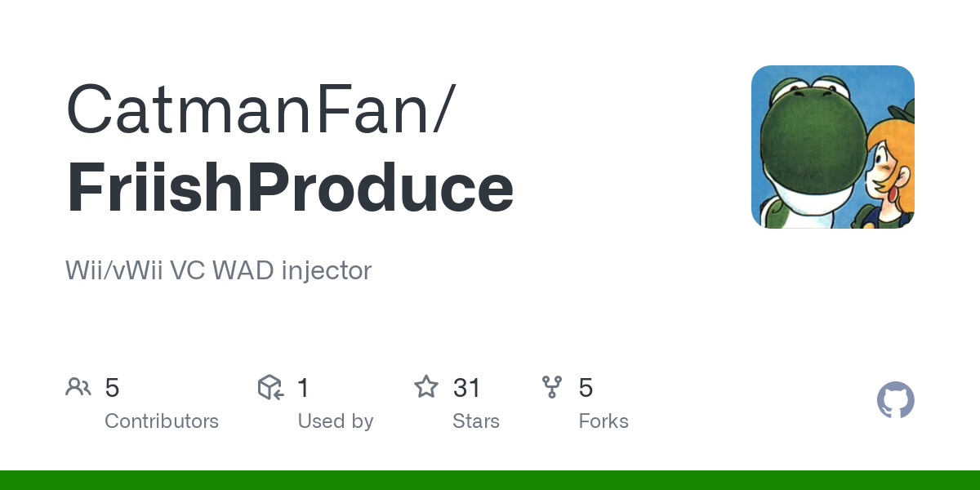Click the Forks branch icon
The image size is (980, 490).
click(x=552, y=387)
